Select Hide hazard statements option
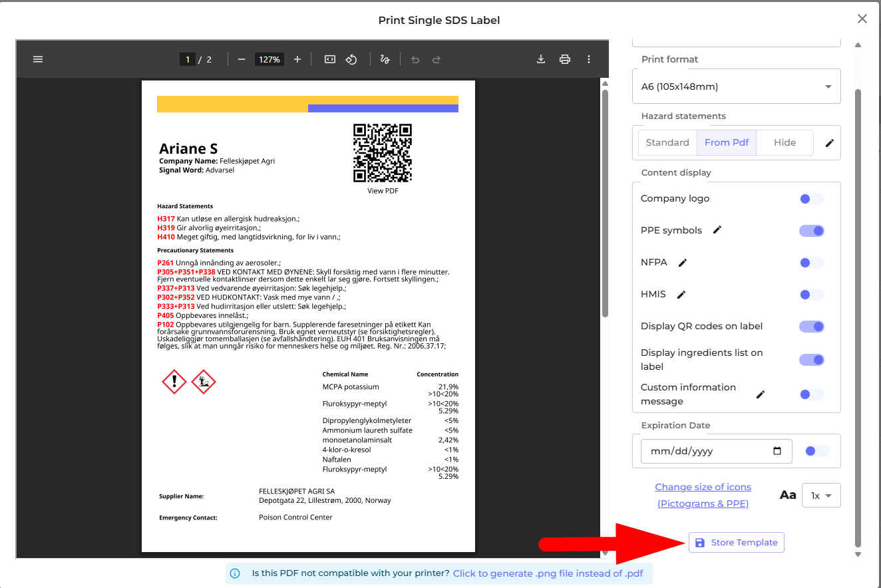 [x=785, y=142]
